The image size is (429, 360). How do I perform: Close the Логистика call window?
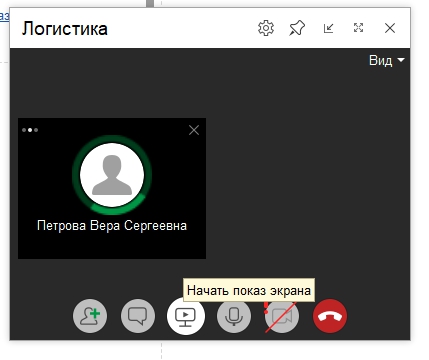click(390, 28)
